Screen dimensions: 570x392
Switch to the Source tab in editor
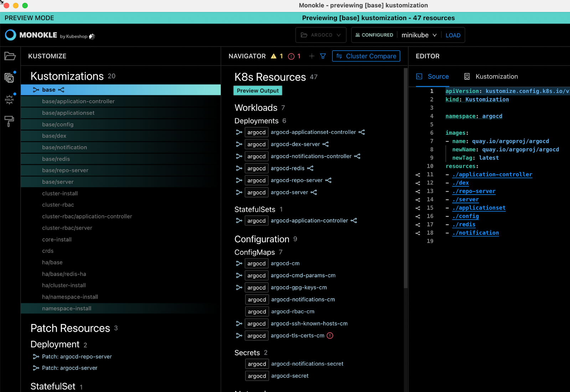coord(432,77)
